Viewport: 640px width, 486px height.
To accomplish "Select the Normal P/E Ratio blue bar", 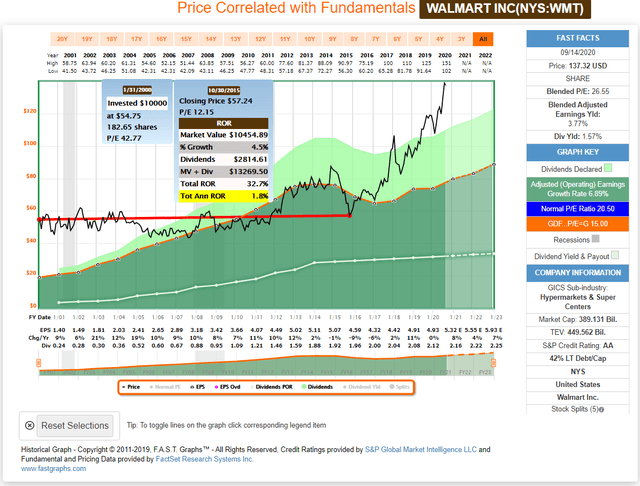I will 579,209.
